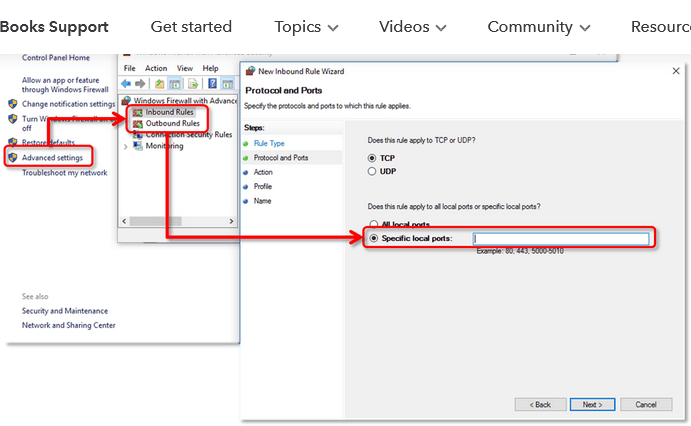This screenshot has width=691, height=426.
Task: Open the View menu
Action: (185, 68)
